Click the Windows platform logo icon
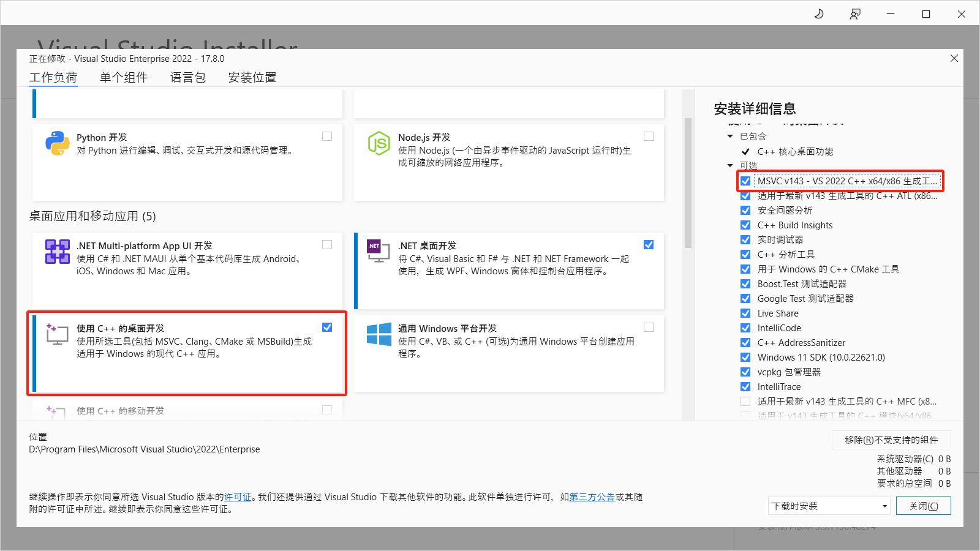980x551 pixels. coord(379,334)
